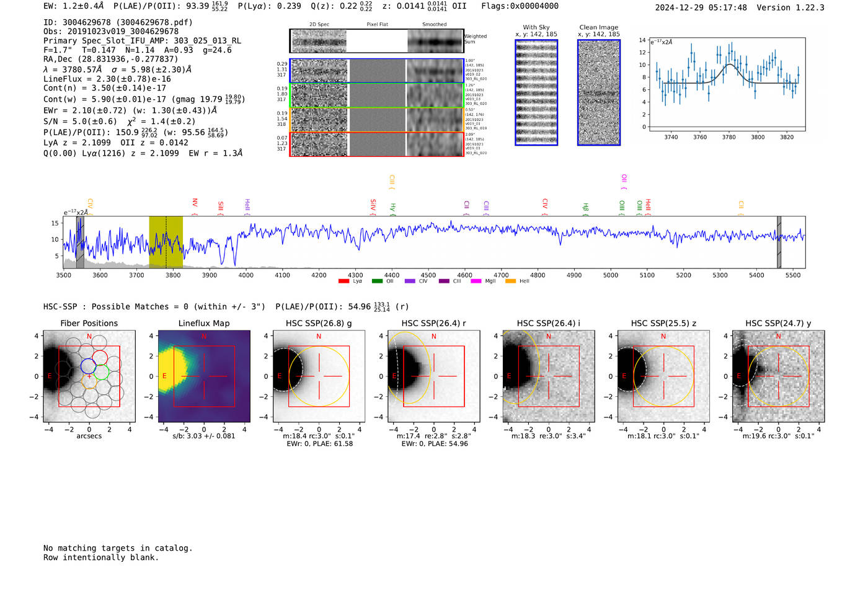Open the With Sky image thumbnail
Image resolution: width=868 pixels, height=591 pixels.
pyautogui.click(x=536, y=92)
